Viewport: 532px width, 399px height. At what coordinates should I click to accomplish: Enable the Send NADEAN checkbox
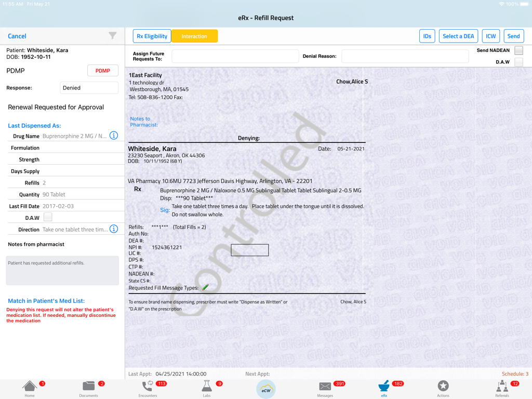[x=518, y=50]
